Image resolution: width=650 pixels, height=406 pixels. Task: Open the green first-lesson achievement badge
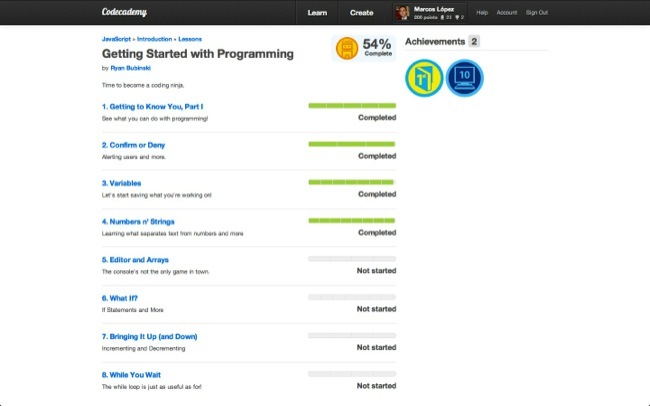point(423,78)
